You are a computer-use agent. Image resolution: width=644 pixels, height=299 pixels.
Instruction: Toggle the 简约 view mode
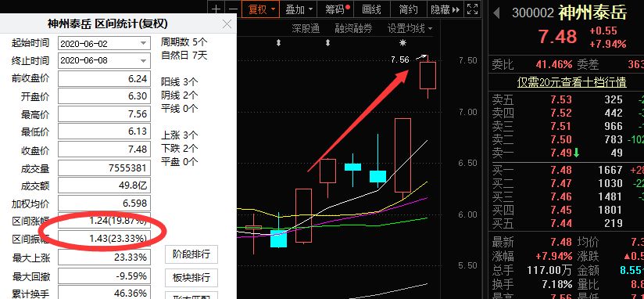click(x=408, y=9)
